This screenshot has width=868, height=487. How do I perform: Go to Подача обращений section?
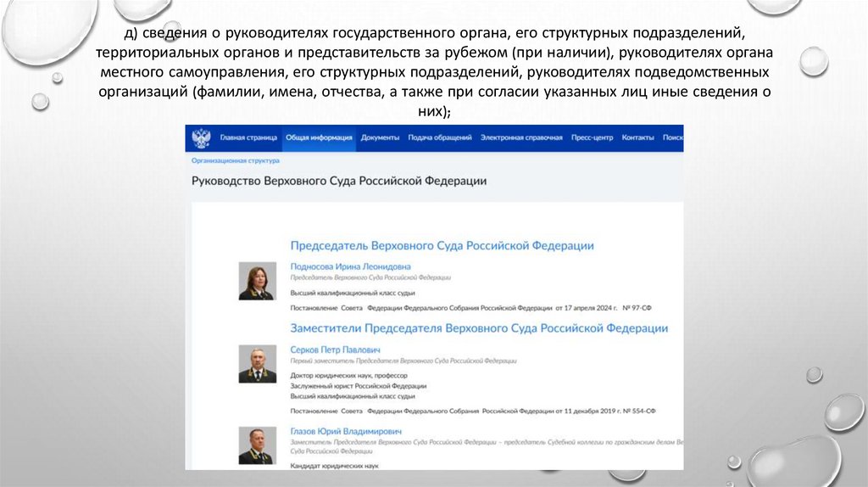pos(440,137)
